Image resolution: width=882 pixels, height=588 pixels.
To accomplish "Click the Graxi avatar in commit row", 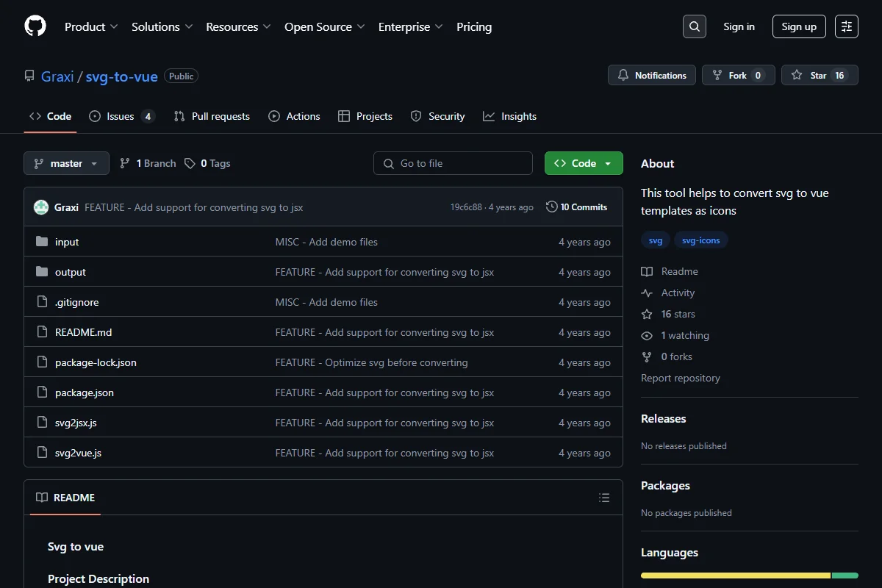I will click(41, 207).
